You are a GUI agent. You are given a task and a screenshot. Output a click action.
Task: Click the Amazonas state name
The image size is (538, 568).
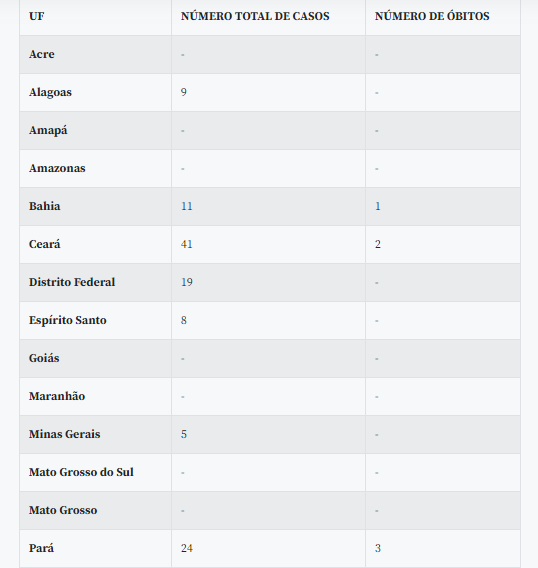click(x=57, y=168)
